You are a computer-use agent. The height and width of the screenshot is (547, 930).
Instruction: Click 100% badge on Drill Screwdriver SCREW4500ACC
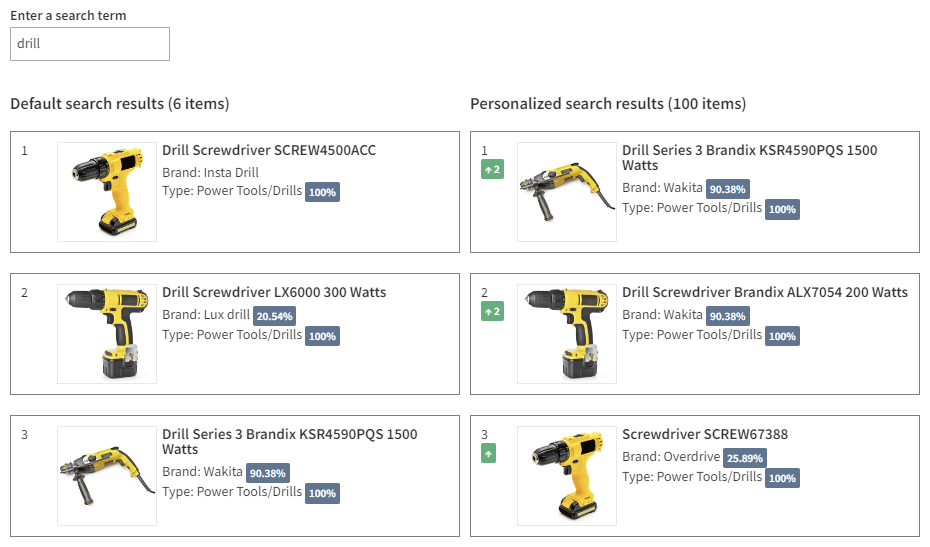322,192
